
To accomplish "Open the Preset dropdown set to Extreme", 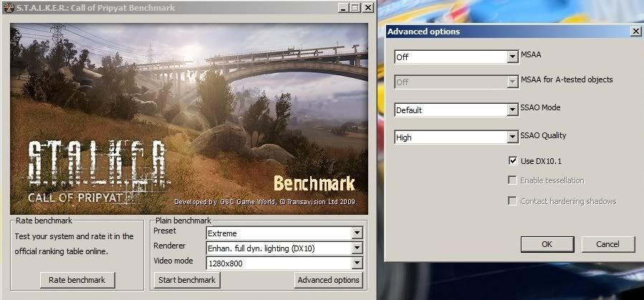I will (x=284, y=233).
